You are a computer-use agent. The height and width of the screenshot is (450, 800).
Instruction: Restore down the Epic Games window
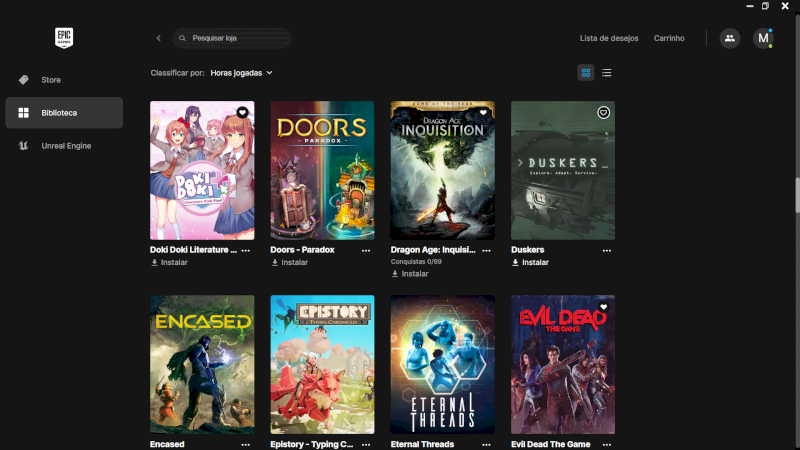pyautogui.click(x=765, y=6)
